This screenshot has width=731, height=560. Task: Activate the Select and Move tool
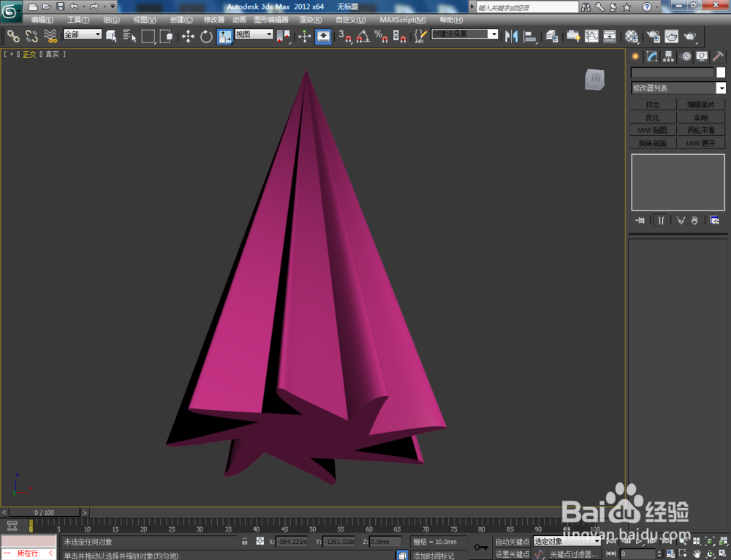pyautogui.click(x=188, y=36)
